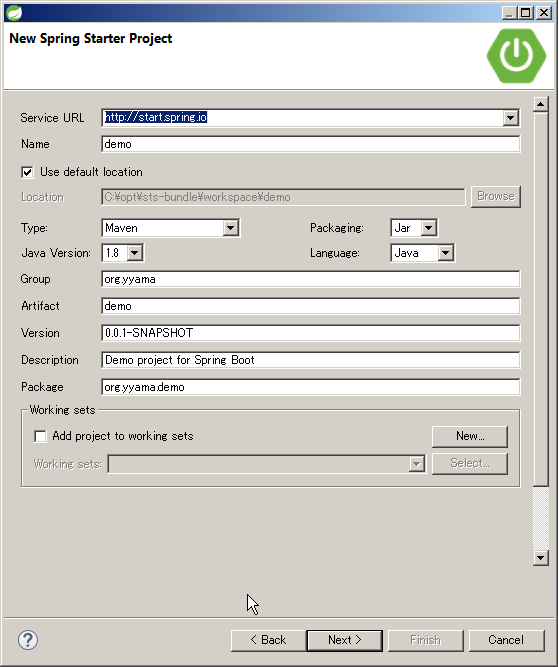The height and width of the screenshot is (667, 558).
Task: Click the Package field org.yyama.demo
Action: [310, 387]
